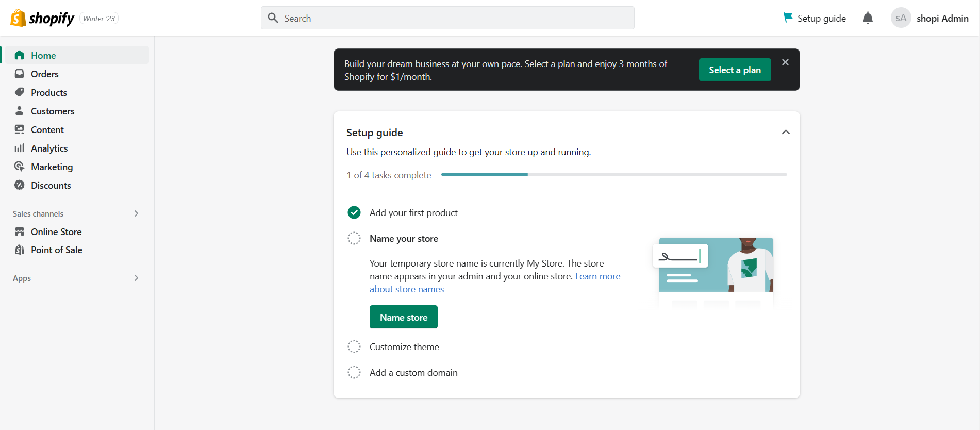Click the Analytics bar chart icon
The height and width of the screenshot is (430, 980).
point(20,148)
